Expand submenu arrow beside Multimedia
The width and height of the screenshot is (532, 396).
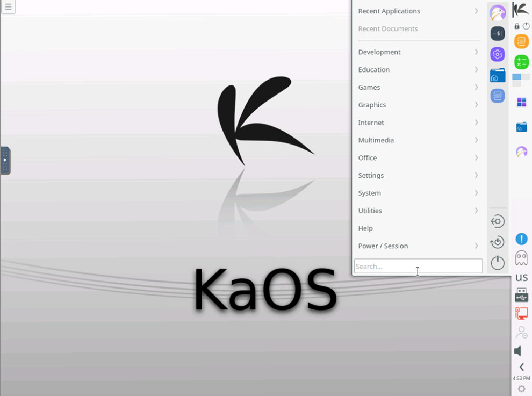coord(476,140)
